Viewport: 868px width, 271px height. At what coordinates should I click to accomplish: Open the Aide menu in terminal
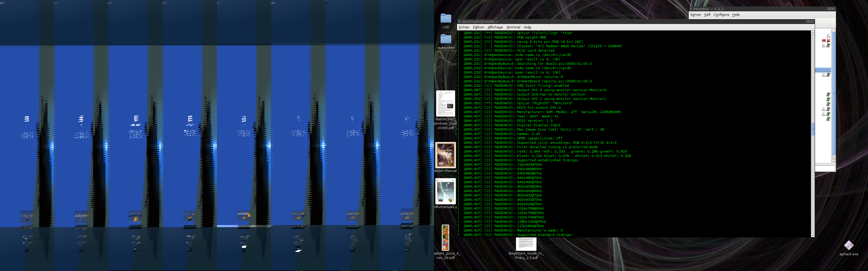(527, 27)
